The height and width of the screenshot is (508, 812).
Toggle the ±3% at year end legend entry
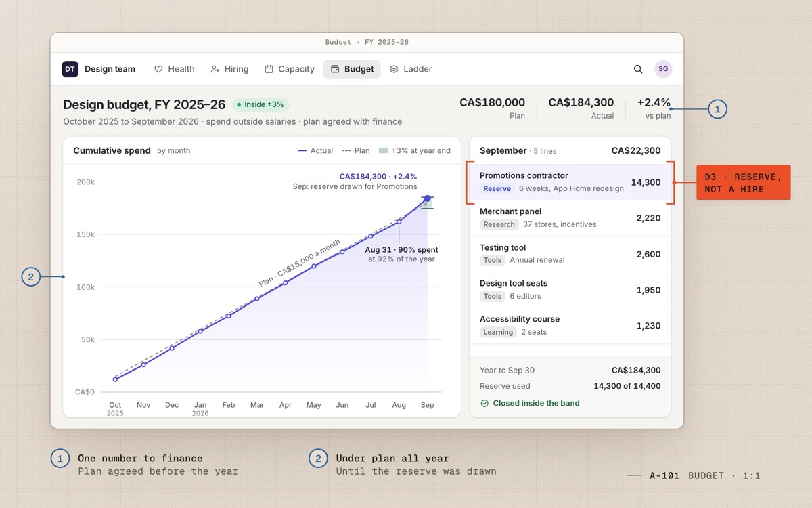point(415,151)
